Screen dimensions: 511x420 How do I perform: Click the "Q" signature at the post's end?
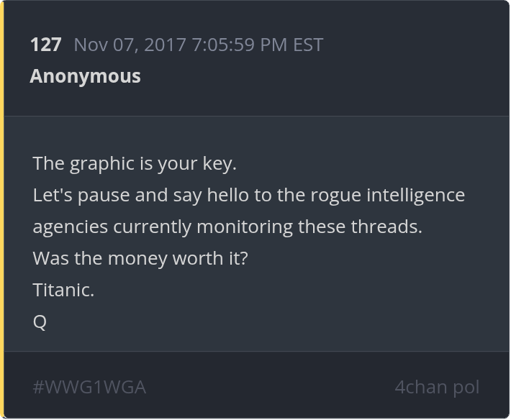40,322
